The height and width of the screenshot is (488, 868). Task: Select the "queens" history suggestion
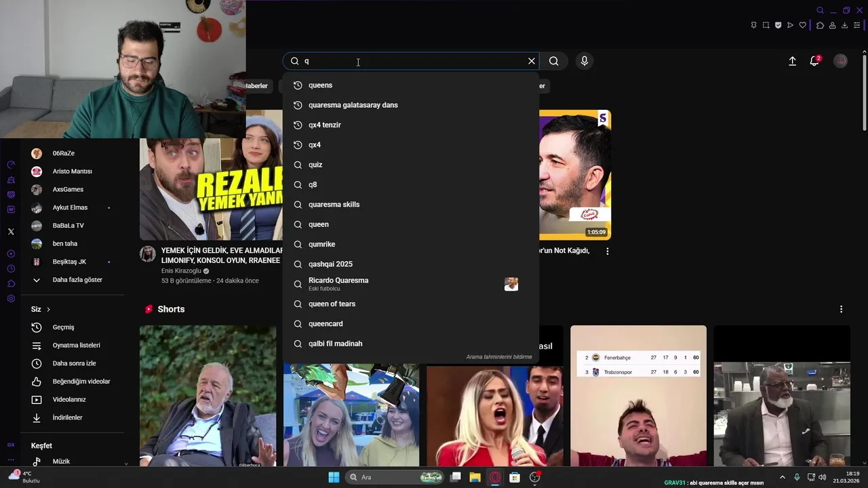tap(411, 85)
